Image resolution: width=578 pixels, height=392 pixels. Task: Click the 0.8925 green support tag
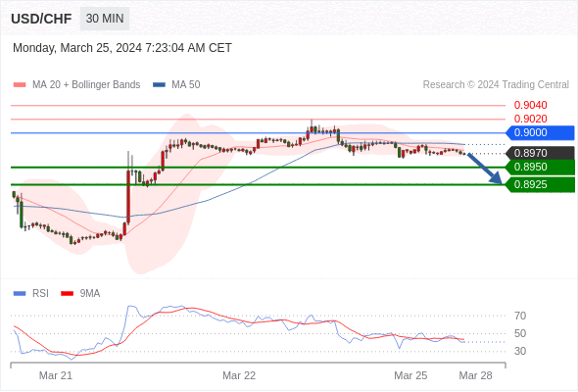540,184
